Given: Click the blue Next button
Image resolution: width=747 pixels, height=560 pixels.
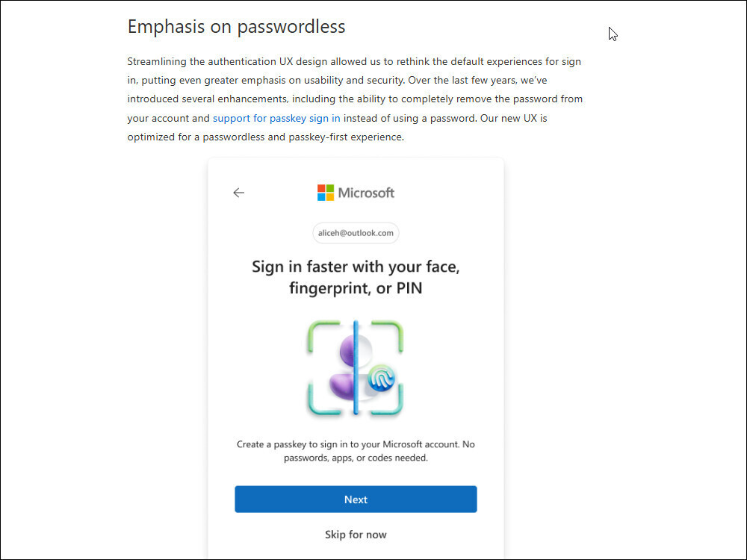Looking at the screenshot, I should tap(356, 499).
